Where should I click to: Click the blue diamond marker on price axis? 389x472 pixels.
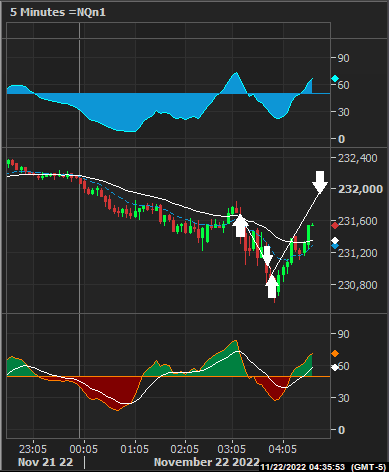335,246
